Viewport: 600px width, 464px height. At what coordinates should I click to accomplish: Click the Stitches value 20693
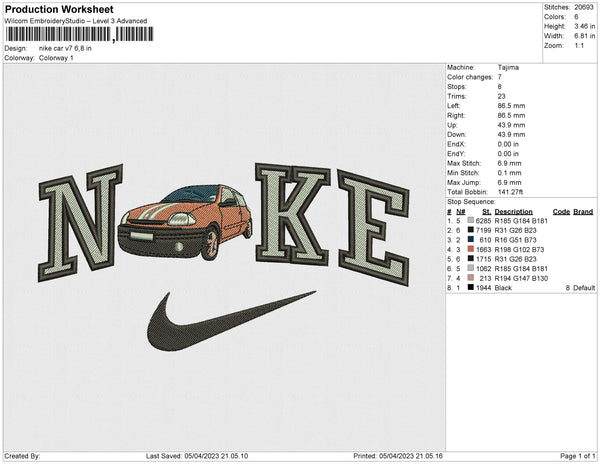[x=584, y=7]
